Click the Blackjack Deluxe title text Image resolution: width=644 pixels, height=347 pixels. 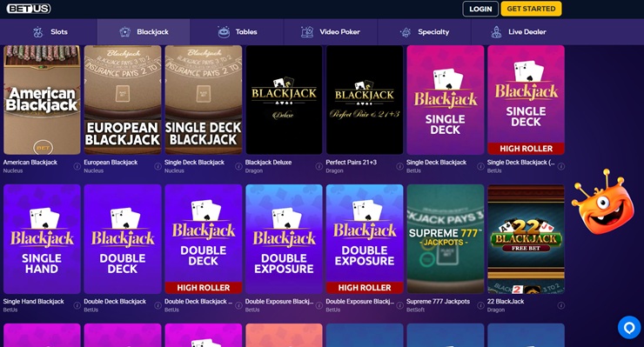pos(268,163)
